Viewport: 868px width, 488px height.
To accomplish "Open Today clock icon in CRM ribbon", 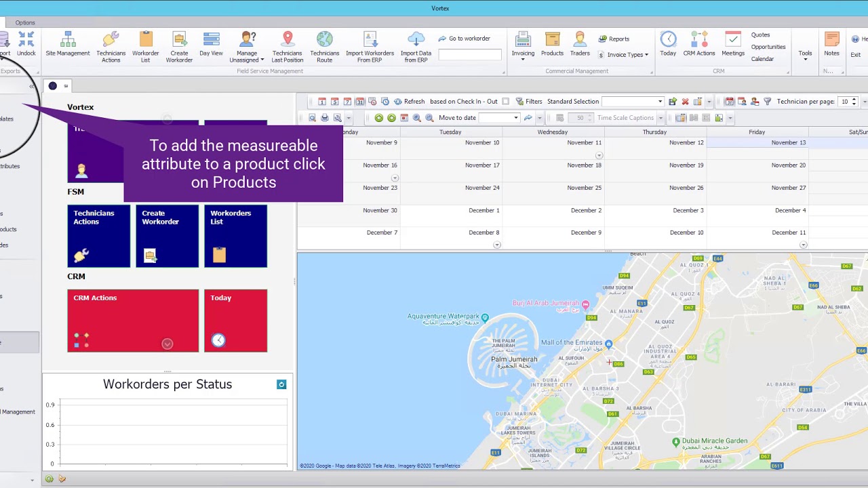I will pyautogui.click(x=668, y=45).
